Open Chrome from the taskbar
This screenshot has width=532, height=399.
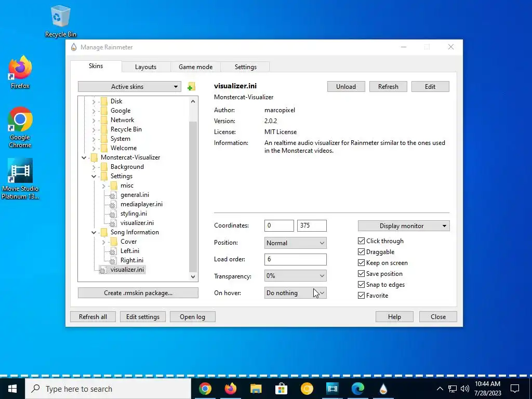pos(205,389)
